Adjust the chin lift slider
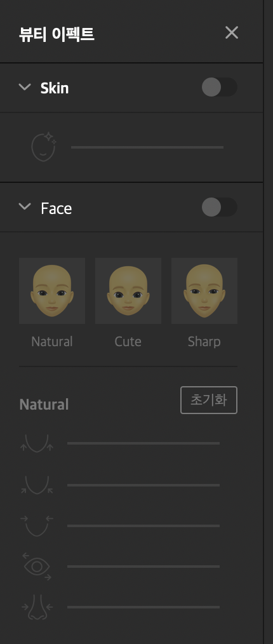This screenshot has width=273, height=644. (143, 443)
